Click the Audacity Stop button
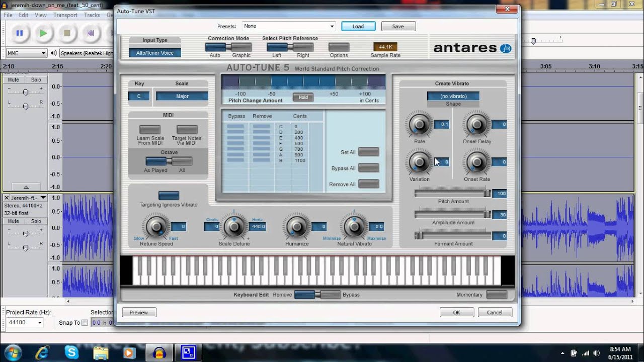Image resolution: width=644 pixels, height=362 pixels. point(67,33)
